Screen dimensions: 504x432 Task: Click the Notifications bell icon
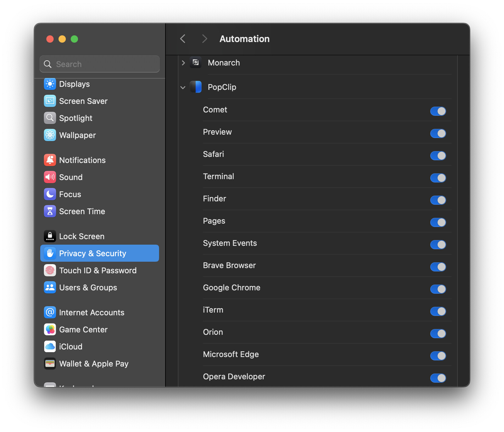(50, 160)
